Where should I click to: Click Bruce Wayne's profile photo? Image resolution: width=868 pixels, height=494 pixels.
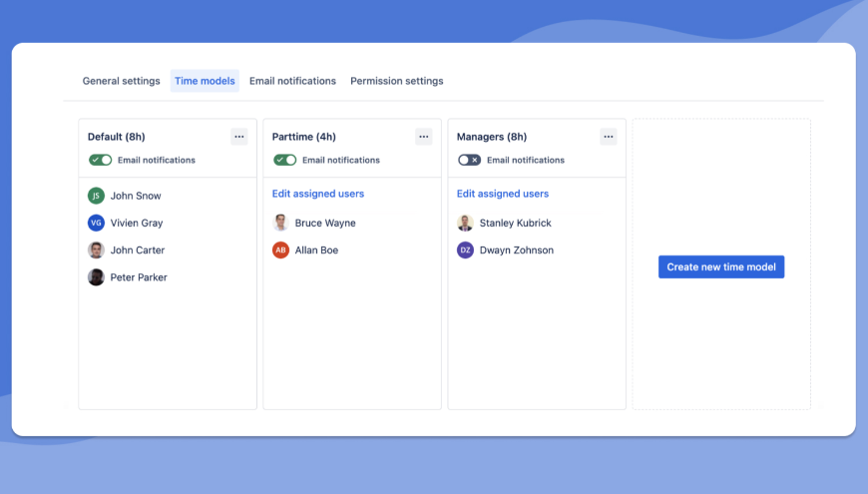tap(280, 223)
